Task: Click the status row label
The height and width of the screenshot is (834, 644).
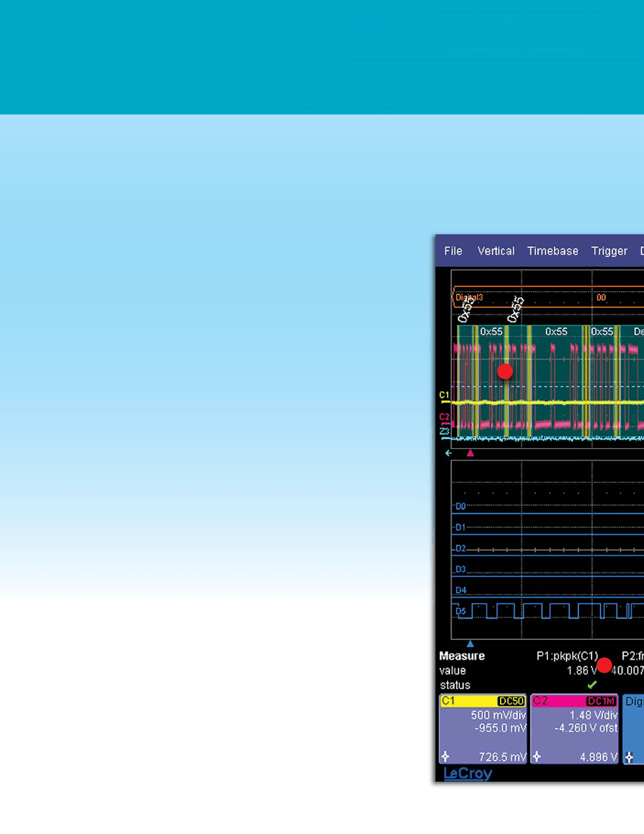Action: [x=455, y=685]
